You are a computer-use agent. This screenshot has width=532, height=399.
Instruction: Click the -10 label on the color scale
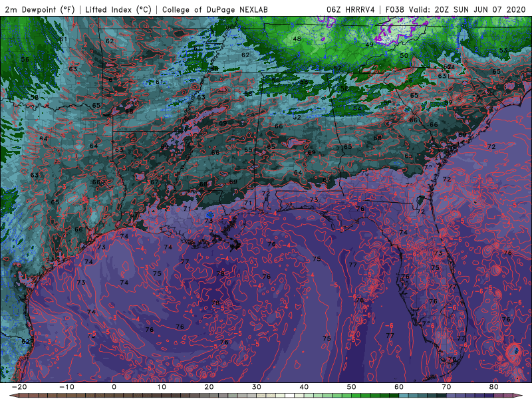pos(66,387)
